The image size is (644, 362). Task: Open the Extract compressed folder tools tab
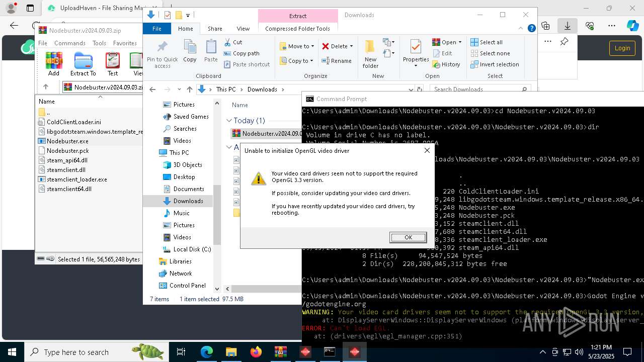[x=298, y=16]
